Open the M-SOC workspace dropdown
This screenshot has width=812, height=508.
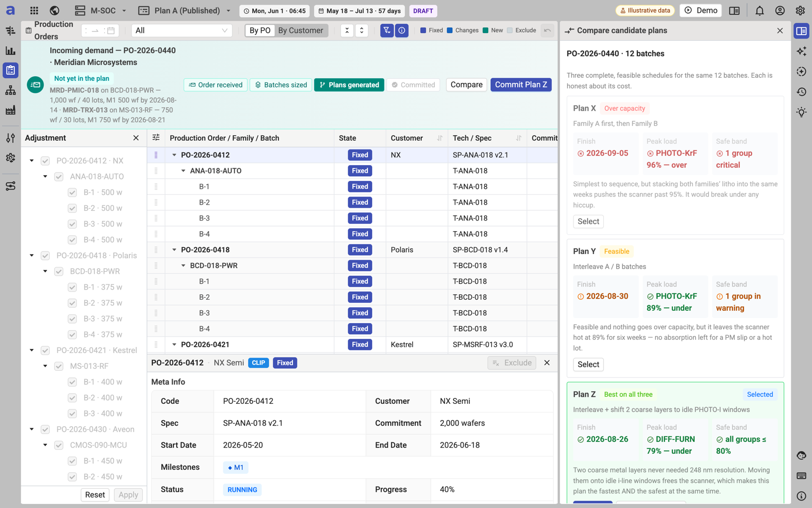click(x=100, y=11)
